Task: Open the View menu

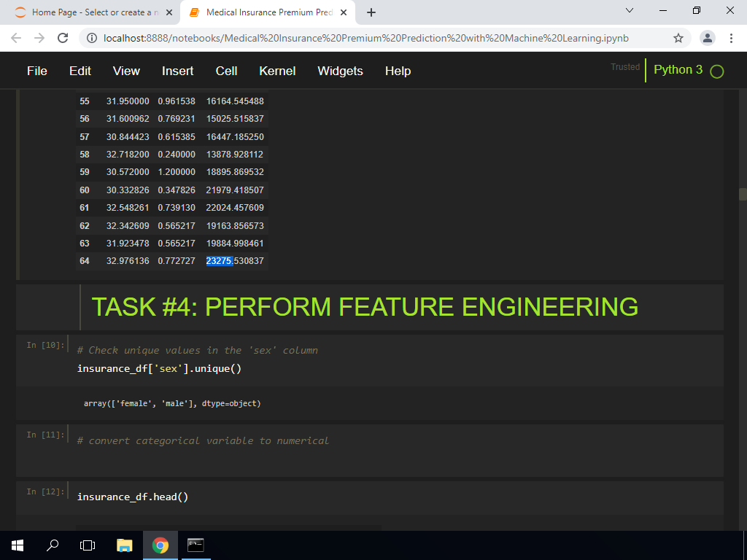Action: coord(126,71)
